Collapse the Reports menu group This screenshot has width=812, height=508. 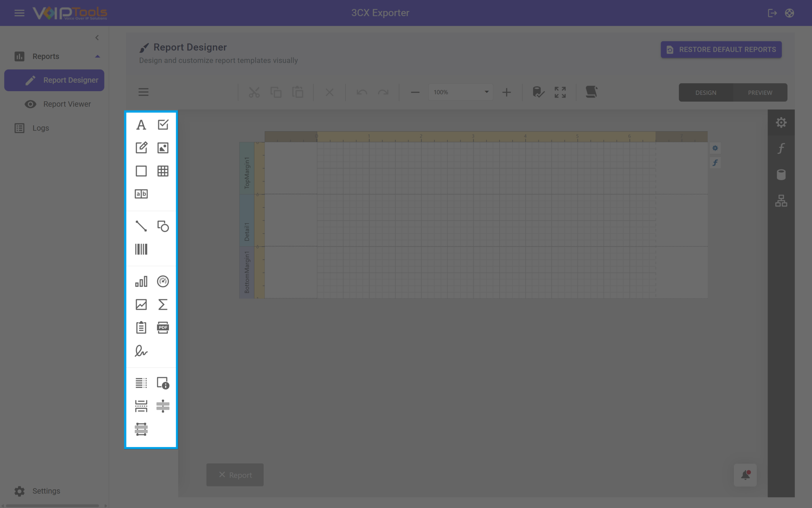coord(98,57)
